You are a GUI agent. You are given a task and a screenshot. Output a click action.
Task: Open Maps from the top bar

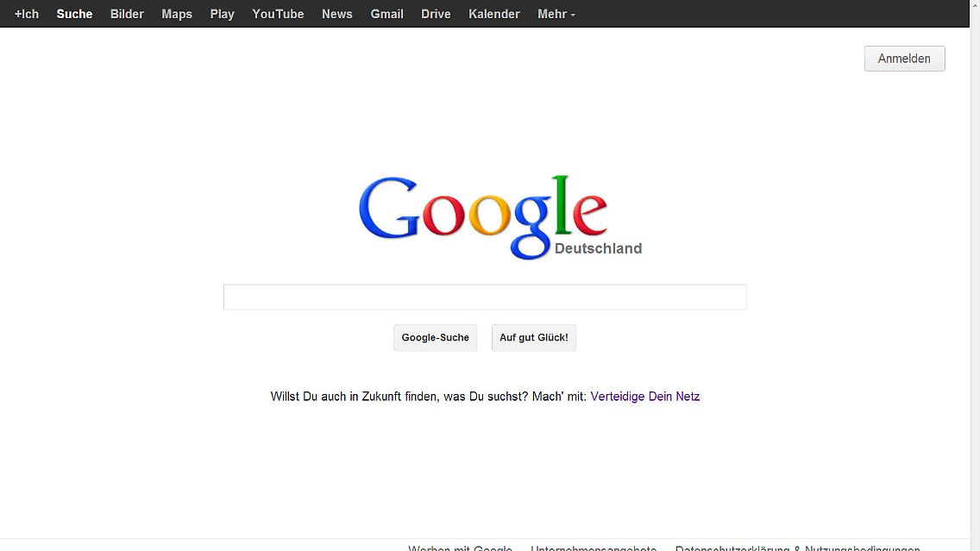click(x=177, y=14)
